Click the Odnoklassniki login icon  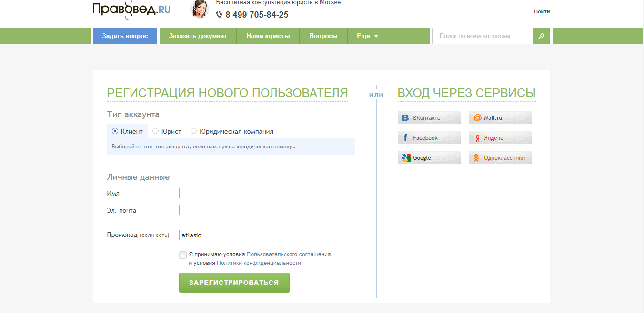[477, 158]
